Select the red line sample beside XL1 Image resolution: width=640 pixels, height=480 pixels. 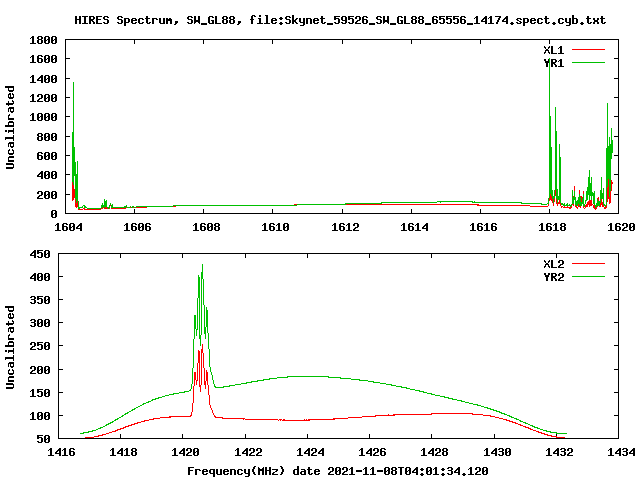point(589,49)
